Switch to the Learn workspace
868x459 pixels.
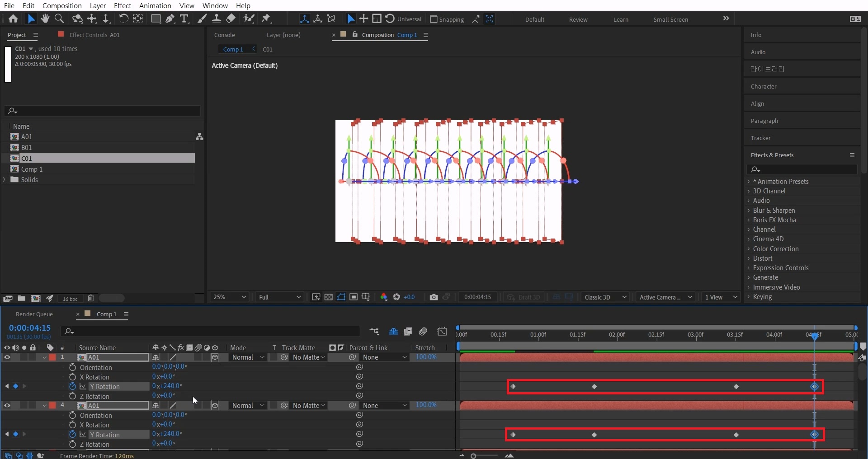(x=621, y=19)
